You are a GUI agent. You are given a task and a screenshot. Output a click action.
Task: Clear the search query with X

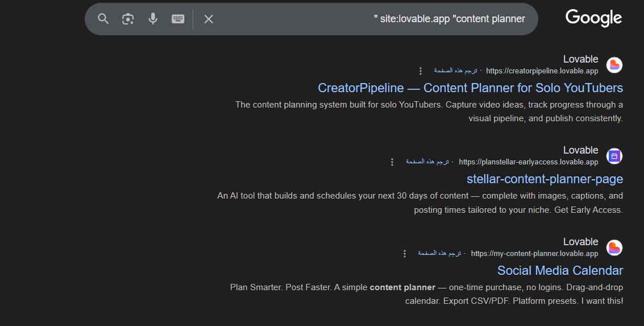point(209,19)
